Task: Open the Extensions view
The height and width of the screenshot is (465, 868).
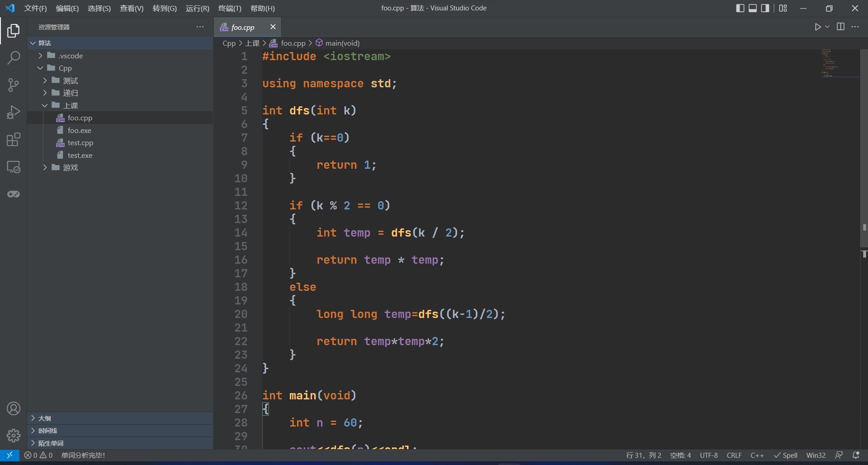Action: click(x=14, y=139)
